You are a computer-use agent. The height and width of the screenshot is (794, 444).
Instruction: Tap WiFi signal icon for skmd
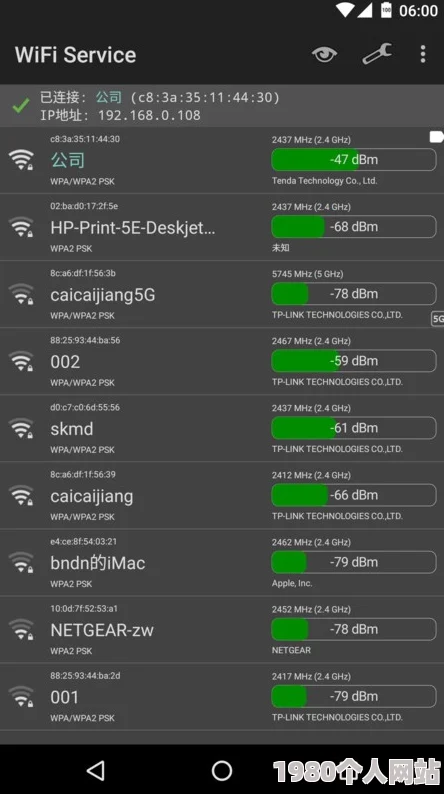pyautogui.click(x=21, y=428)
